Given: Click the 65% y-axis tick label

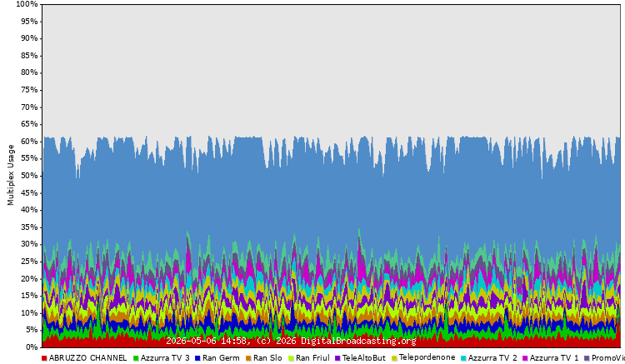Looking at the screenshot, I should click(29, 124).
